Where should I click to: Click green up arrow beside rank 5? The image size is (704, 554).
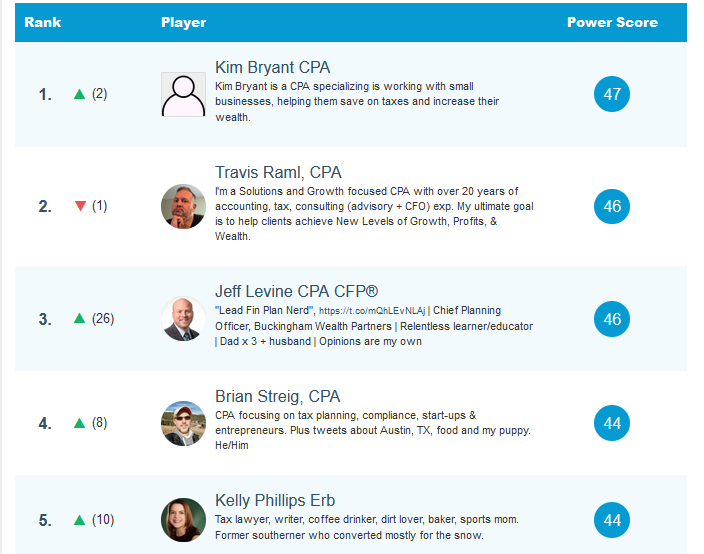80,520
